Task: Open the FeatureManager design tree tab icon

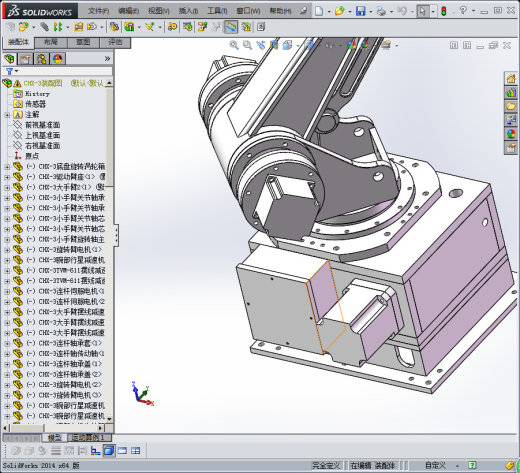Action: pyautogui.click(x=10, y=59)
